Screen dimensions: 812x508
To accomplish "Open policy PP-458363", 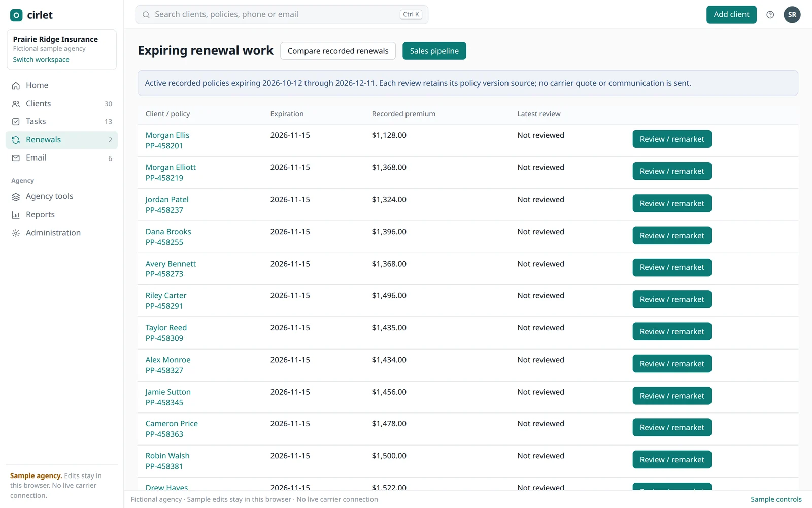I will click(164, 434).
